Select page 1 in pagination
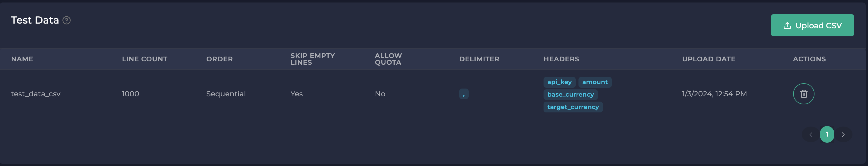868x166 pixels. (828, 134)
